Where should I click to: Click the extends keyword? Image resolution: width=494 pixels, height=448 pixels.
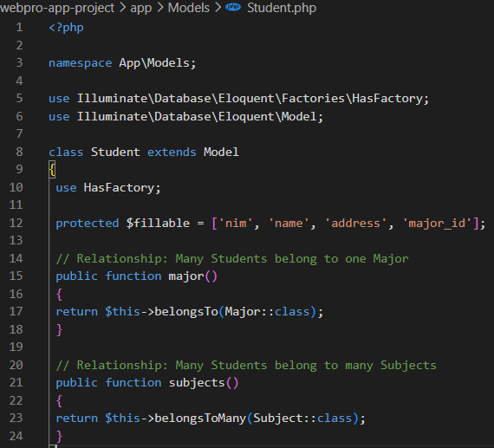[172, 153]
